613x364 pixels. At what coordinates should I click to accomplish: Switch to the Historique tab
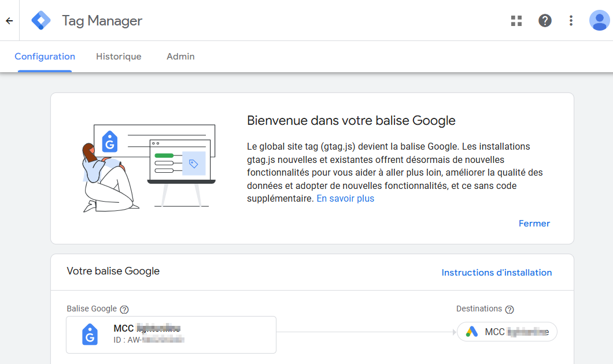(119, 57)
